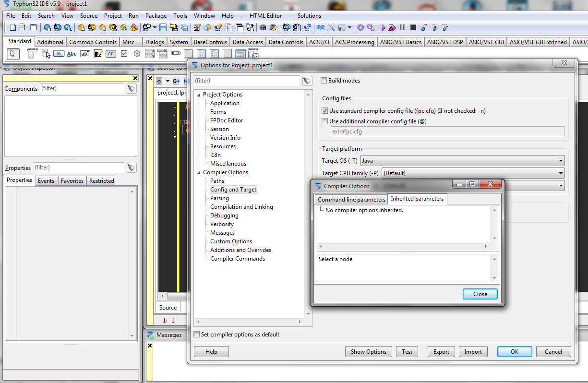Collapse the Compiler Options tree node
The image size is (588, 383).
click(198, 172)
